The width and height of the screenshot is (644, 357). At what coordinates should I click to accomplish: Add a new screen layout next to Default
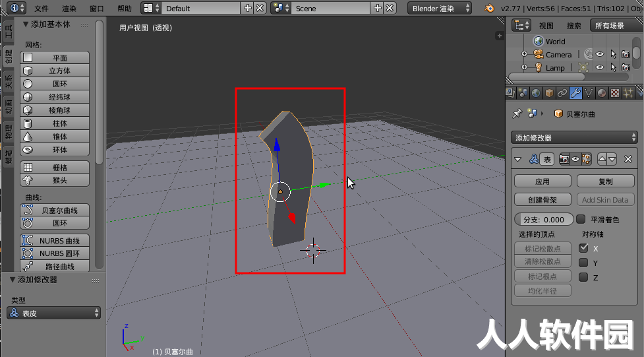[248, 8]
